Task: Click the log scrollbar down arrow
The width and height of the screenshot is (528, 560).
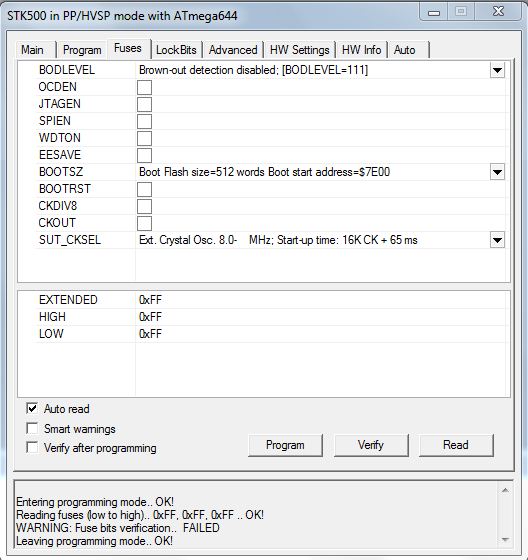Action: click(x=505, y=540)
